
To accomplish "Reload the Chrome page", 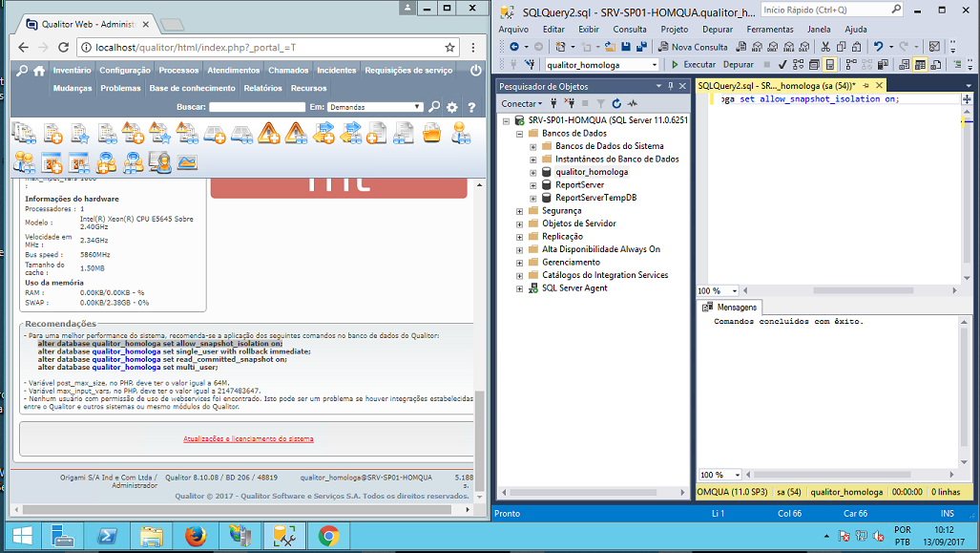I will [63, 47].
